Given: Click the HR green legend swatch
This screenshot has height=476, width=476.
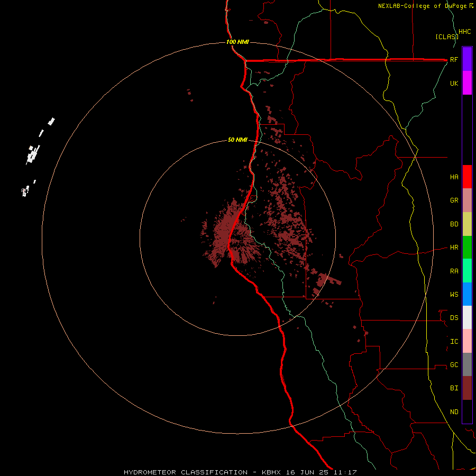Looking at the screenshot, I should click(467, 248).
